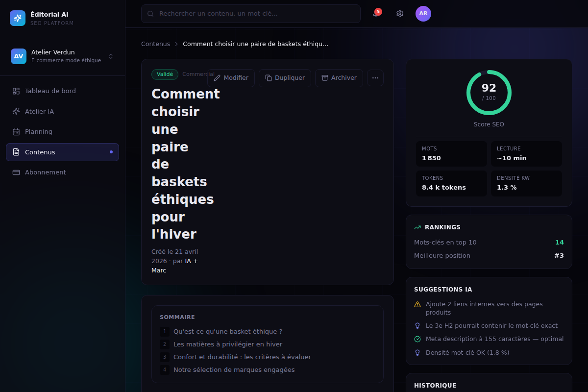
Task: Click the Abonnement card icon
Action: (16, 172)
